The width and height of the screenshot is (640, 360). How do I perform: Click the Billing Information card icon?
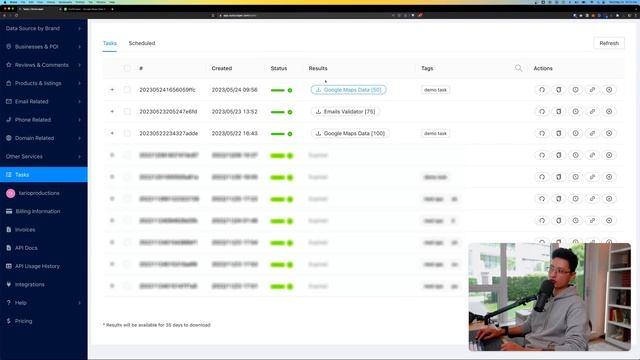(9, 211)
